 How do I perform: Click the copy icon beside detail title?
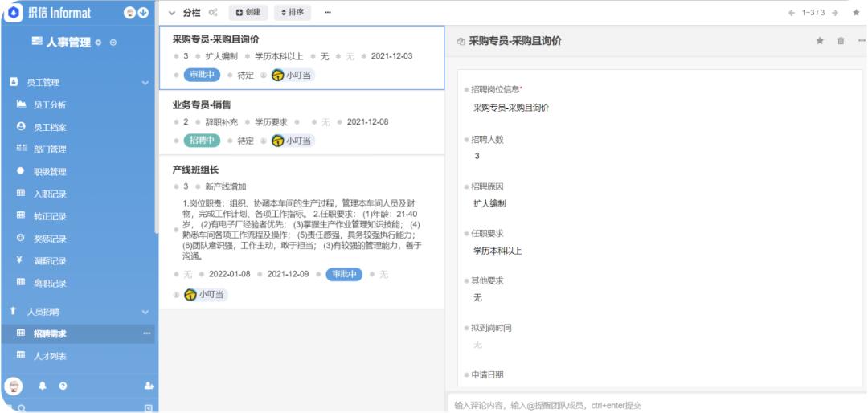tap(461, 42)
